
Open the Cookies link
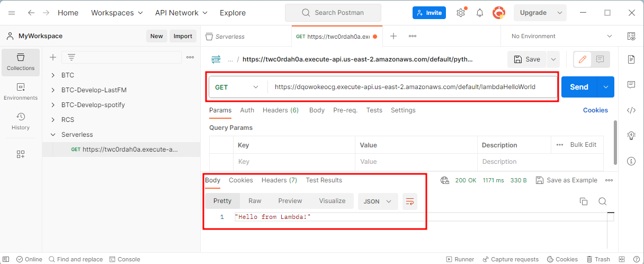tap(595, 110)
